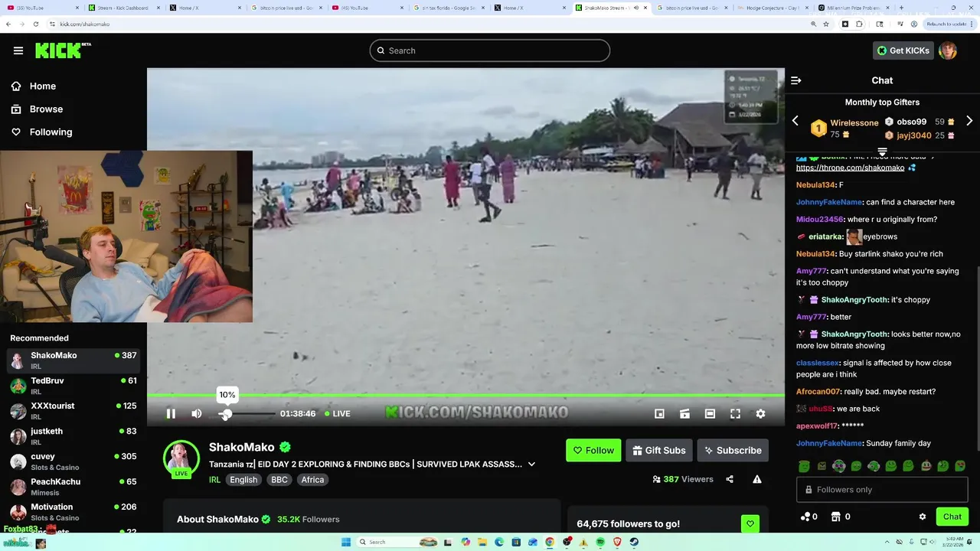Go to Browse in the sidebar
The image size is (980, 551).
coord(38,109)
